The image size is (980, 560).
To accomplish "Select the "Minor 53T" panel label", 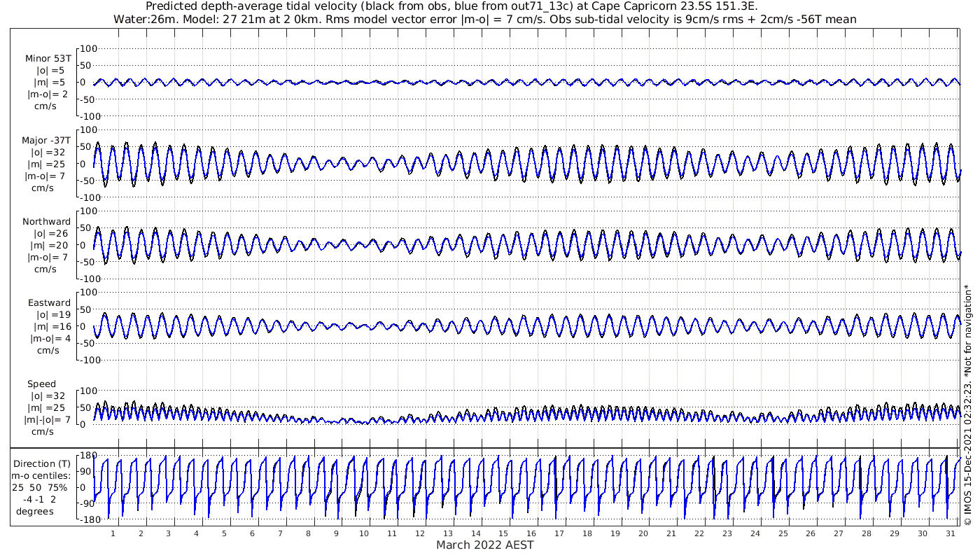I will [48, 59].
